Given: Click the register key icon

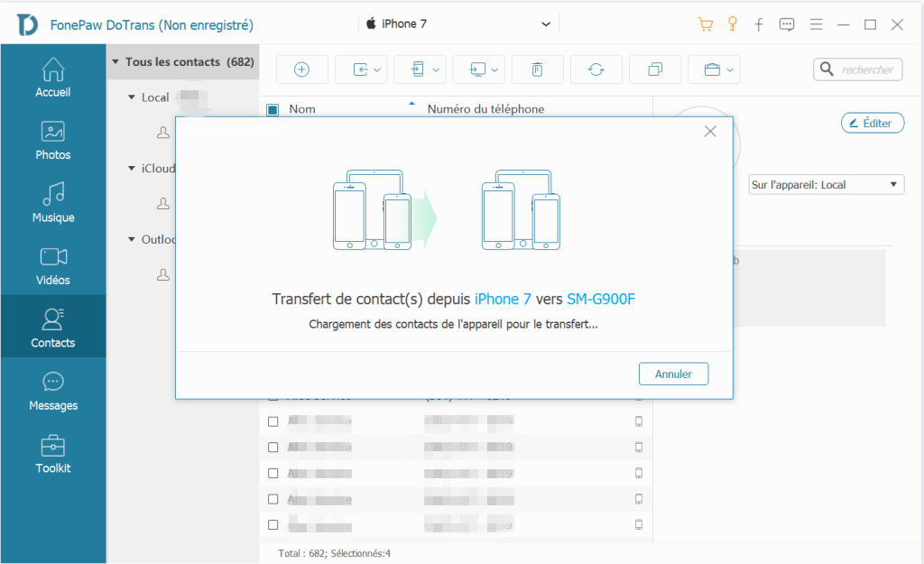Looking at the screenshot, I should coord(733,24).
